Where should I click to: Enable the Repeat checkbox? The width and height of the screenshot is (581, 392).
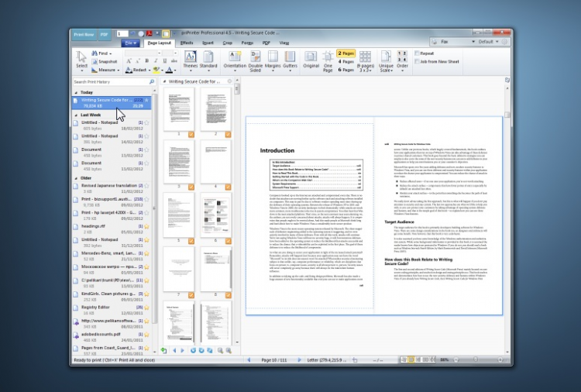418,53
